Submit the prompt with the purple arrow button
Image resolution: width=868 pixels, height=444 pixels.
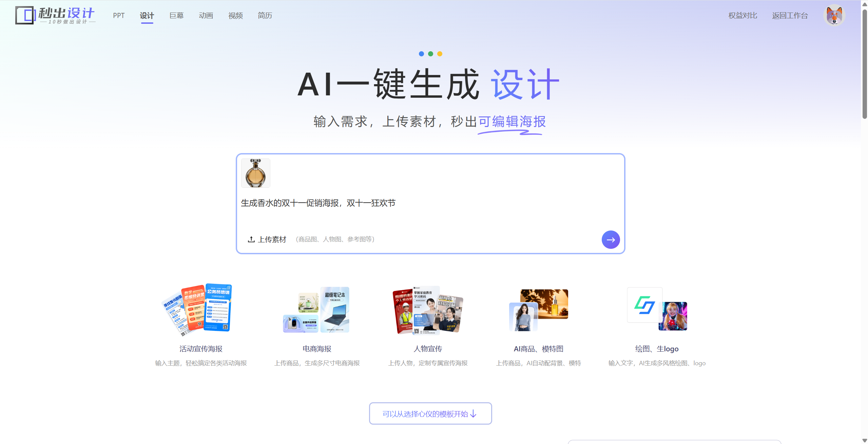(611, 240)
